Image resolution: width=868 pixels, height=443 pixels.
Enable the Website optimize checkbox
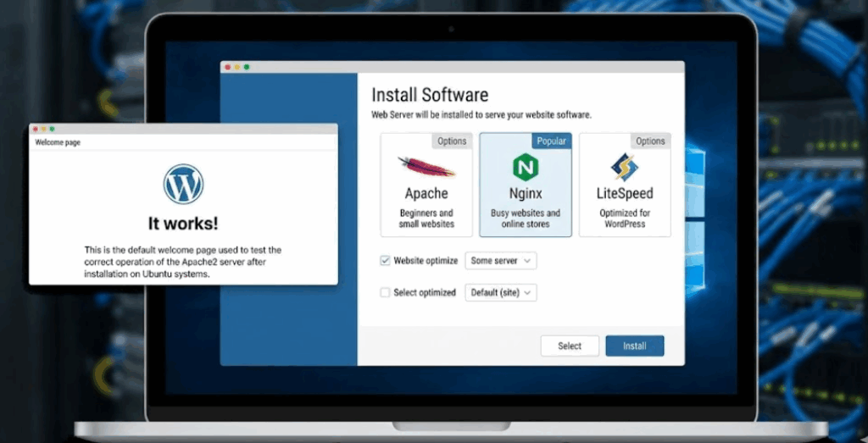pyautogui.click(x=386, y=261)
